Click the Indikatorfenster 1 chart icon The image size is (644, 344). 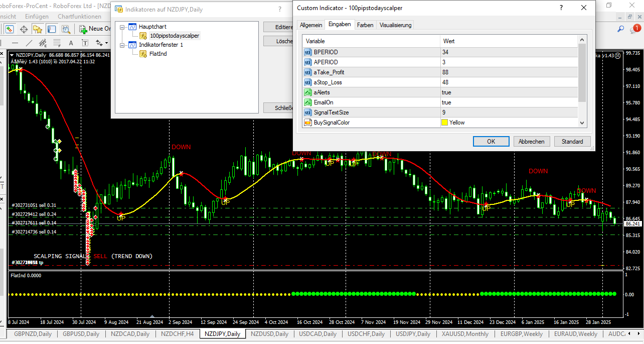(x=132, y=45)
